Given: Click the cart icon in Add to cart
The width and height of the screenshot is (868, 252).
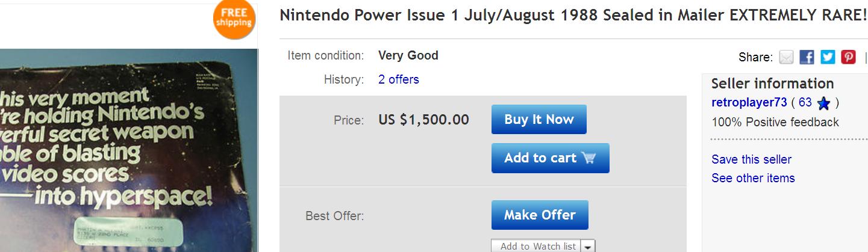Looking at the screenshot, I should (589, 158).
